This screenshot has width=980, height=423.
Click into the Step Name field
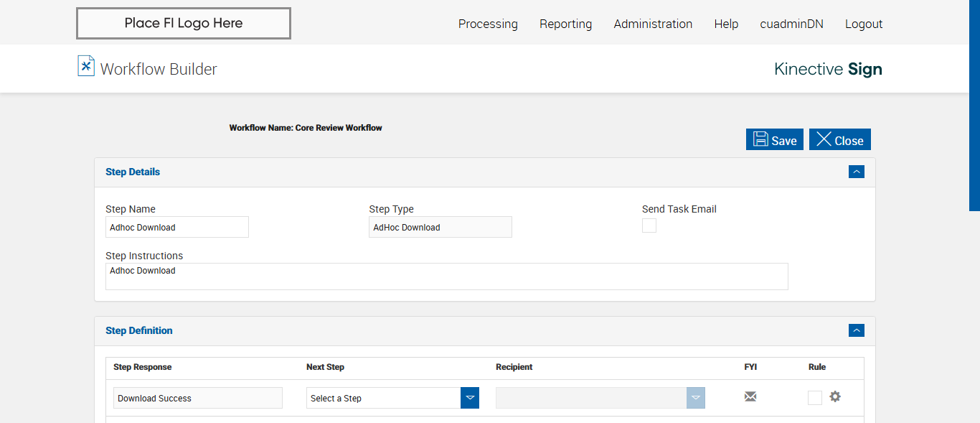tap(176, 228)
